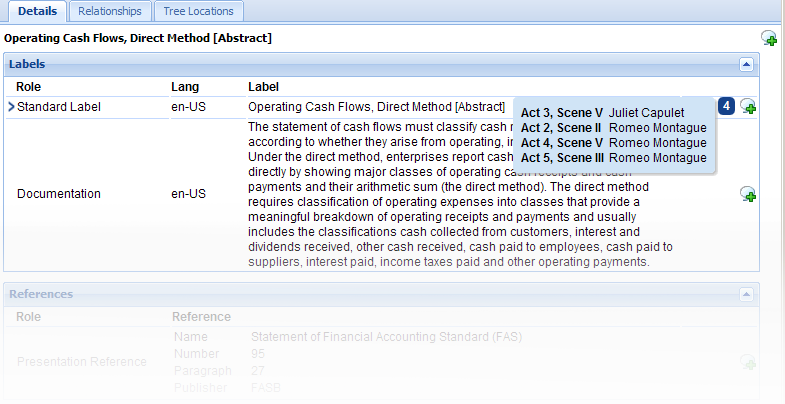Screen dimensions: 785x404
Task: Collapse the References section
Action: coord(746,294)
